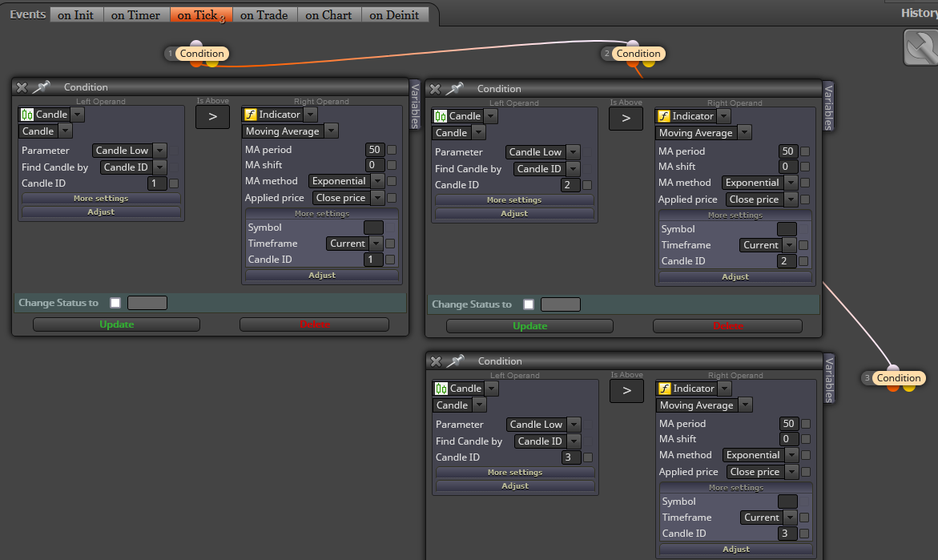Click left Adjust button in first panel
The image size is (938, 560).
(101, 212)
